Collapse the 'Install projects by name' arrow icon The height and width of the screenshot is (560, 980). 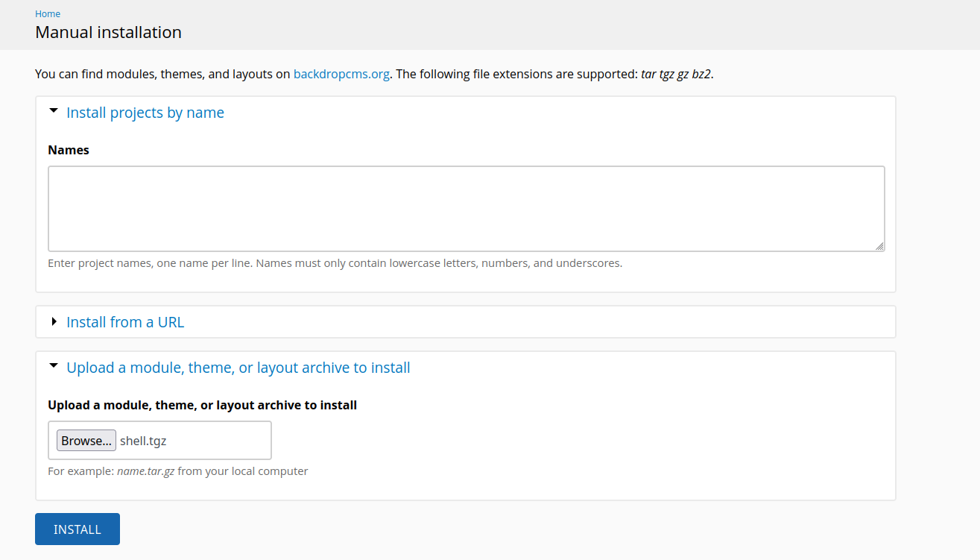(53, 111)
